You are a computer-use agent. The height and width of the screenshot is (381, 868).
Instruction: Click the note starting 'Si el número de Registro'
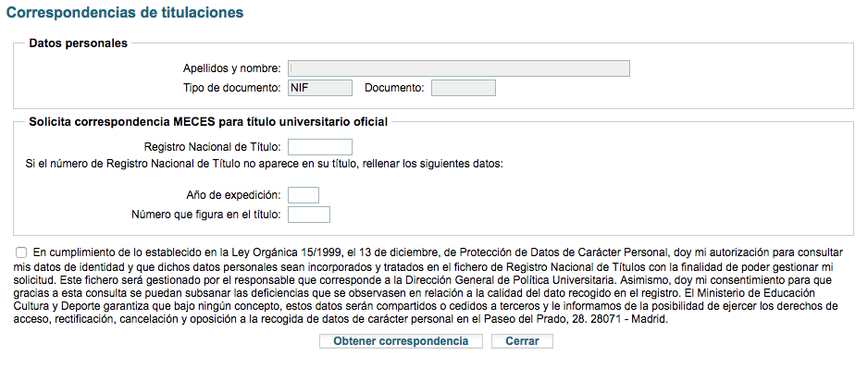pos(264,164)
